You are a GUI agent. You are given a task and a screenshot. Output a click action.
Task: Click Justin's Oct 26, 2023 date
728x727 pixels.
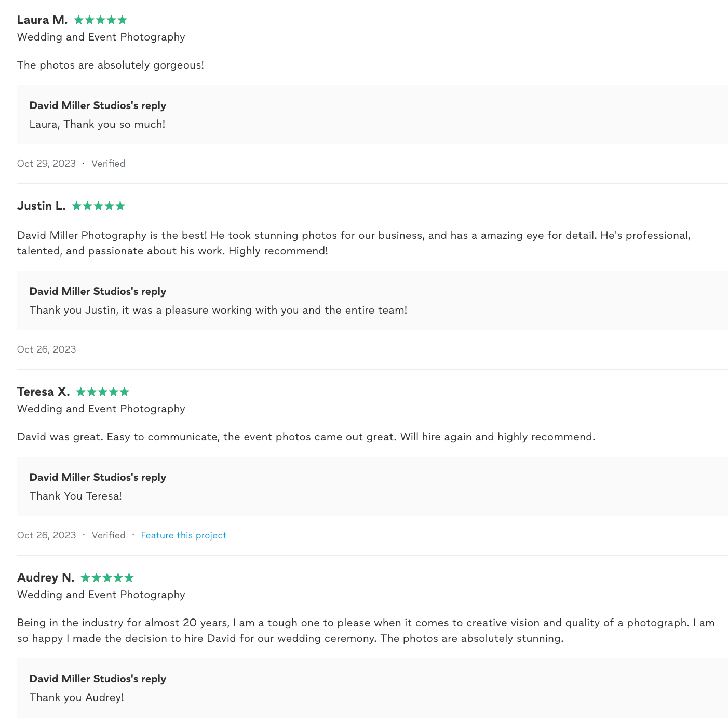(x=46, y=349)
